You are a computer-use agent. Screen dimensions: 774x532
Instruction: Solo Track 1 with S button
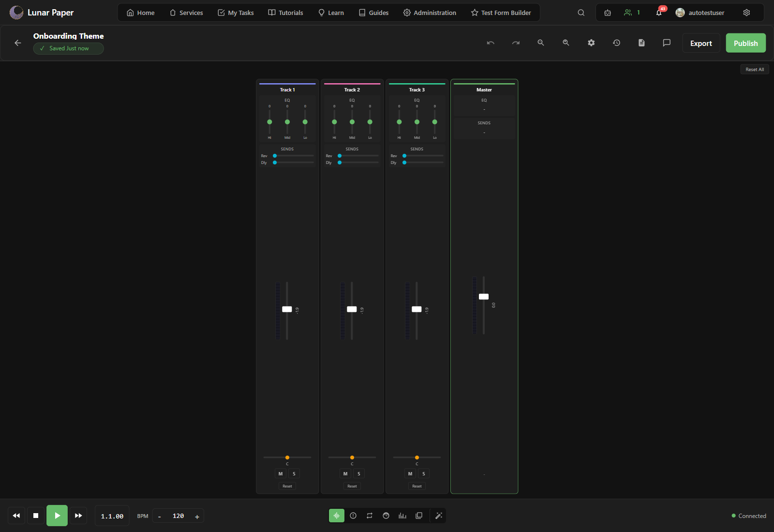[x=294, y=473]
